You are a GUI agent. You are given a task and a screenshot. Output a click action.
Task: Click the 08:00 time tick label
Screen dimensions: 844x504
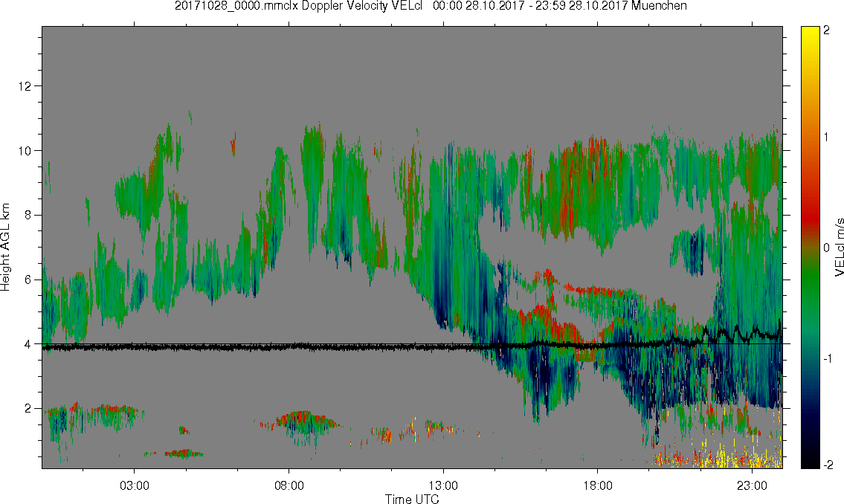pyautogui.click(x=289, y=485)
